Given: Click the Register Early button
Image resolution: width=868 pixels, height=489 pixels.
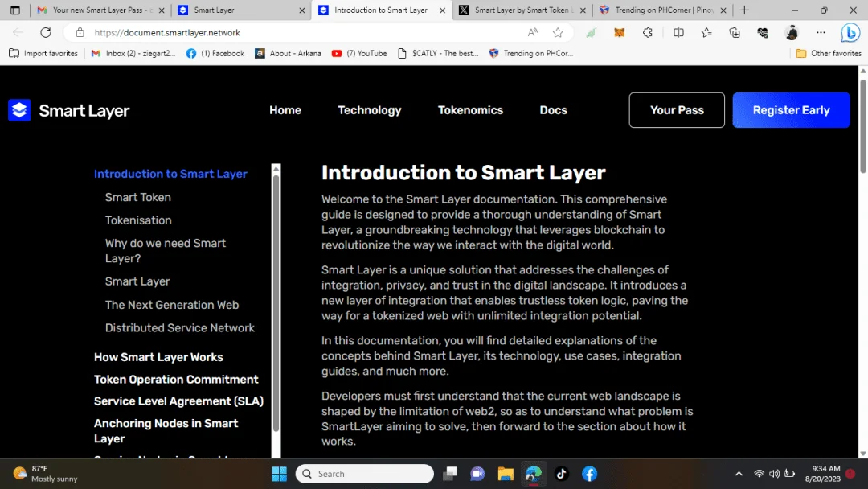Looking at the screenshot, I should coord(791,110).
